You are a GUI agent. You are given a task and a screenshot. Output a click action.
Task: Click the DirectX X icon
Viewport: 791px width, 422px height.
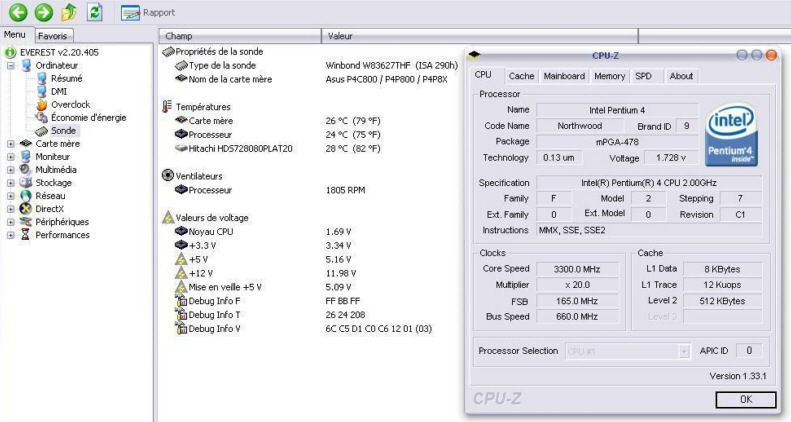(x=25, y=209)
